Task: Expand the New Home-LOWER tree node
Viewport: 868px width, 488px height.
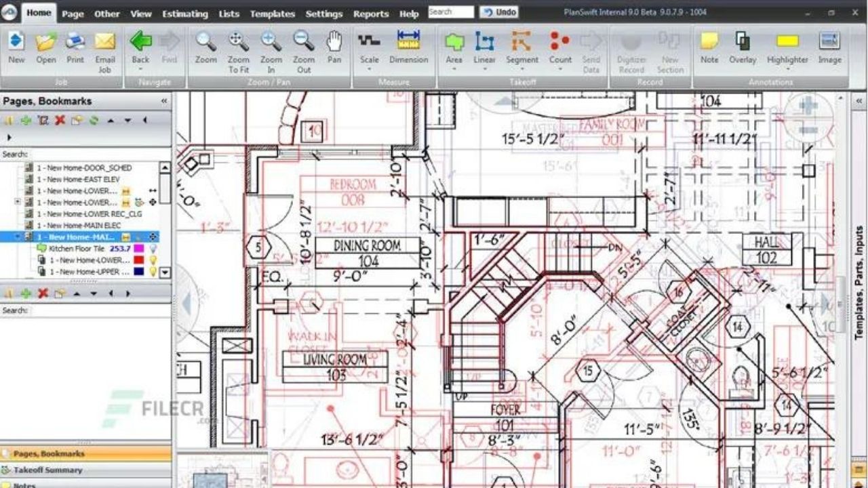Action: pyautogui.click(x=17, y=201)
